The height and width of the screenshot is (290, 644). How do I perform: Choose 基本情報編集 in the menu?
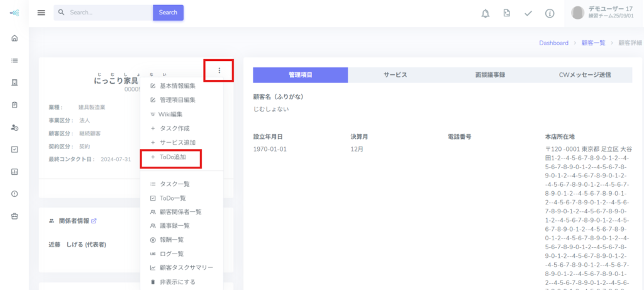177,86
